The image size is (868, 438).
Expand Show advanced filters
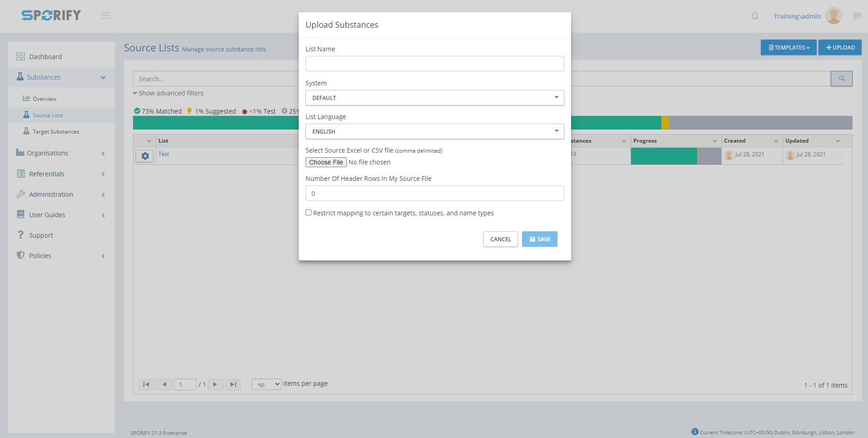[168, 93]
